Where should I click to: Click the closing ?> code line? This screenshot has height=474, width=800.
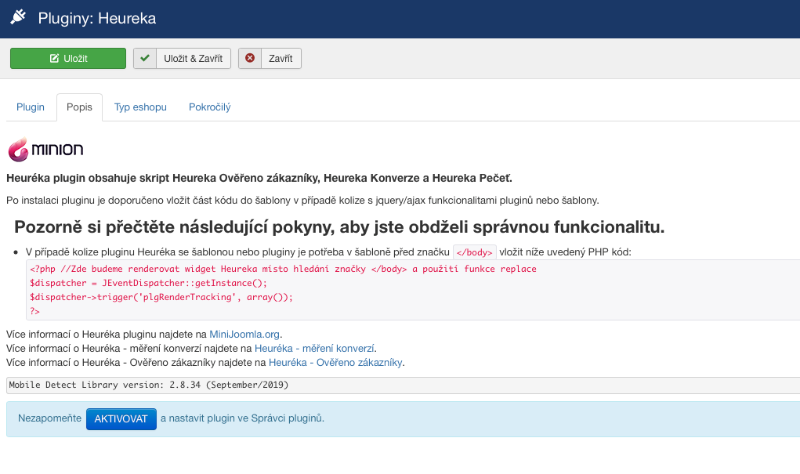[x=35, y=311]
